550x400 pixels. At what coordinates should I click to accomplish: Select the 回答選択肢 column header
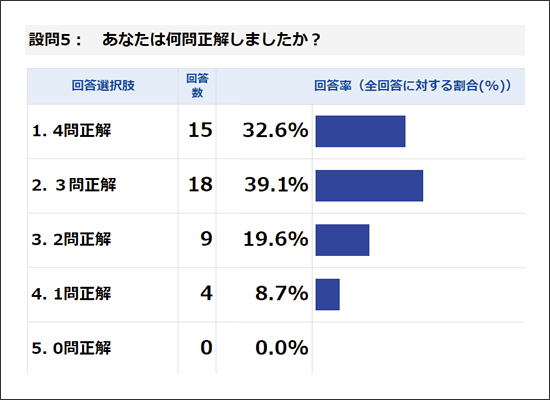tap(103, 86)
